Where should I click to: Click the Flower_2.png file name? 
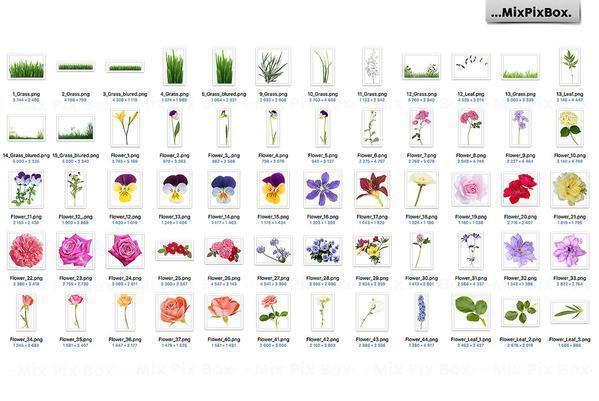tap(175, 155)
